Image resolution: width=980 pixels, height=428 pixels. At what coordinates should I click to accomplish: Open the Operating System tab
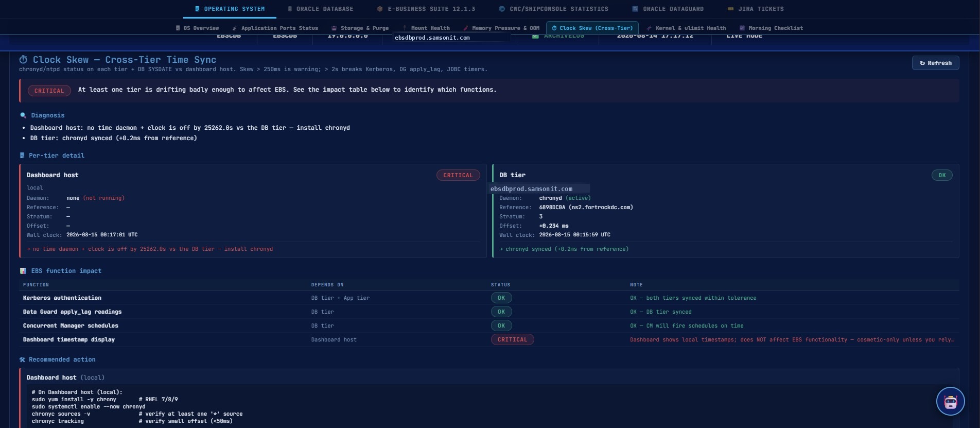pos(230,9)
